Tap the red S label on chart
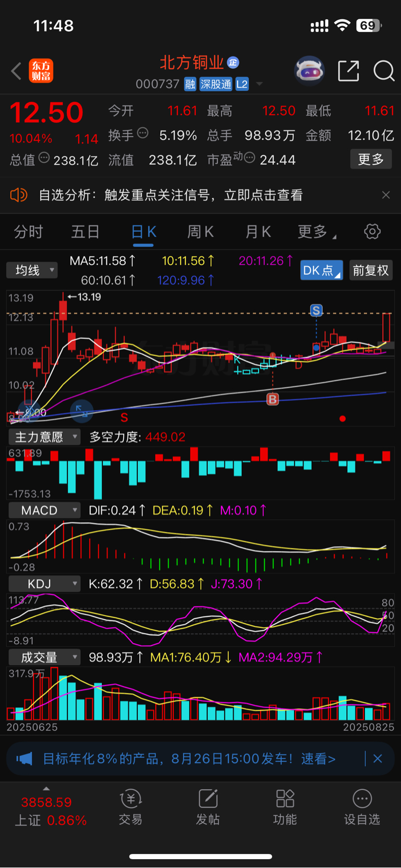The image size is (401, 868). [124, 418]
